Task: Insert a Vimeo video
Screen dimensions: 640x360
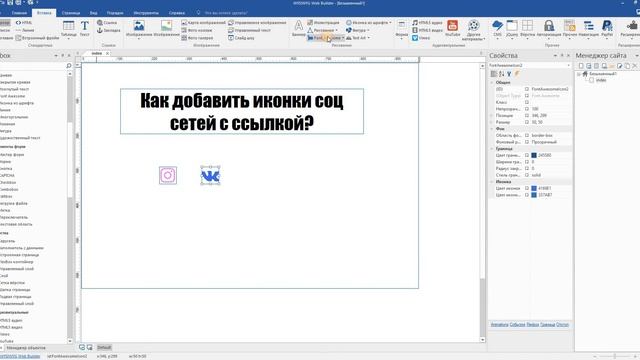Action: tap(421, 38)
